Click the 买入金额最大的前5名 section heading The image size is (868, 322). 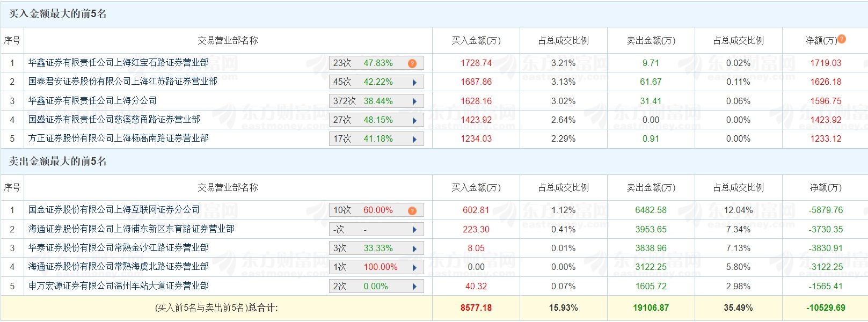point(57,14)
